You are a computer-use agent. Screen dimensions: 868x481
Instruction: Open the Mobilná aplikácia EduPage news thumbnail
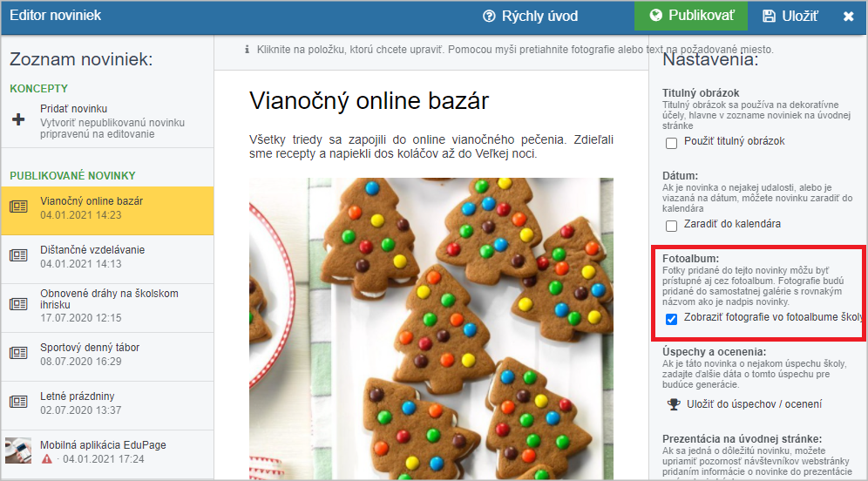[x=18, y=450]
